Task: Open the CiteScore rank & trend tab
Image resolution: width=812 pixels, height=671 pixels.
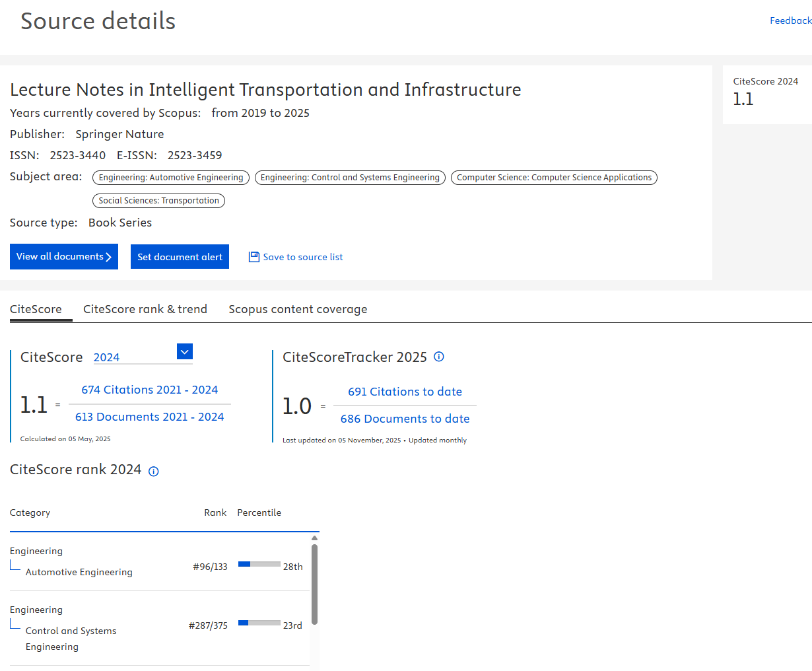Action: click(x=145, y=309)
